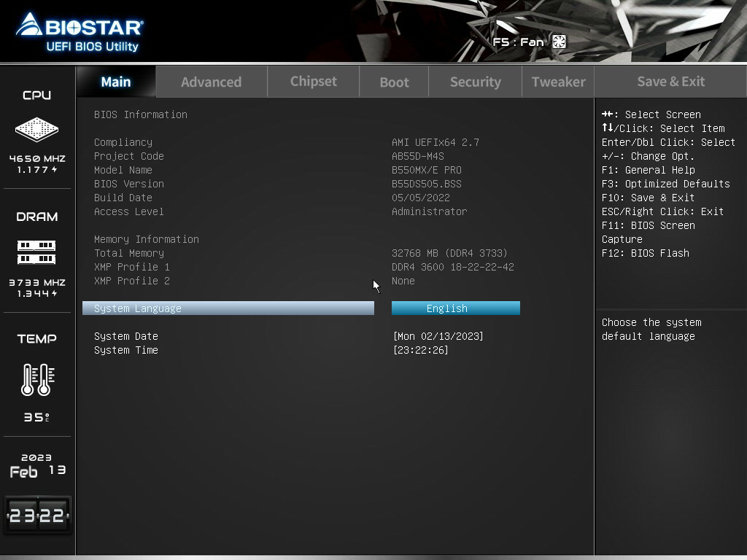The image size is (747, 560).
Task: Open the Security tab
Action: [476, 82]
